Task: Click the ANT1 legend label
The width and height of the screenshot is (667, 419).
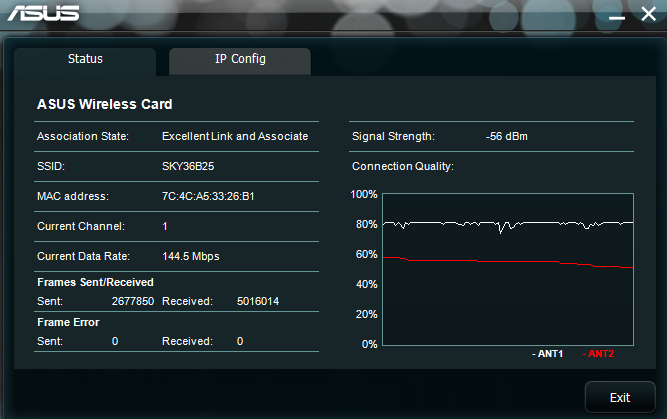Action: click(x=548, y=353)
